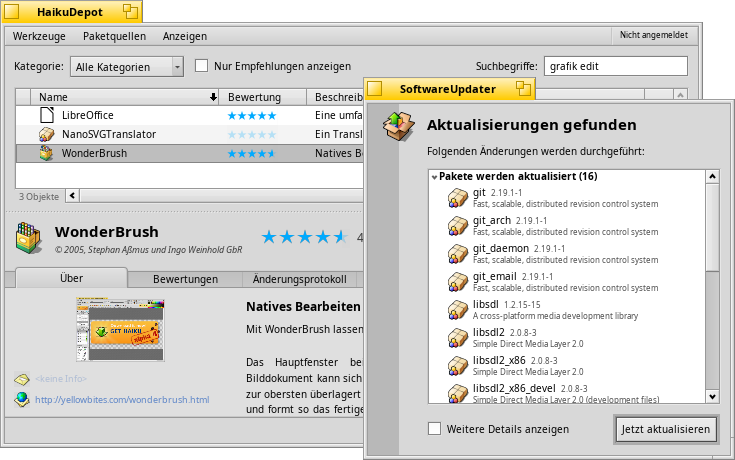Click the libsdl2_x86 package icon

(x=458, y=366)
